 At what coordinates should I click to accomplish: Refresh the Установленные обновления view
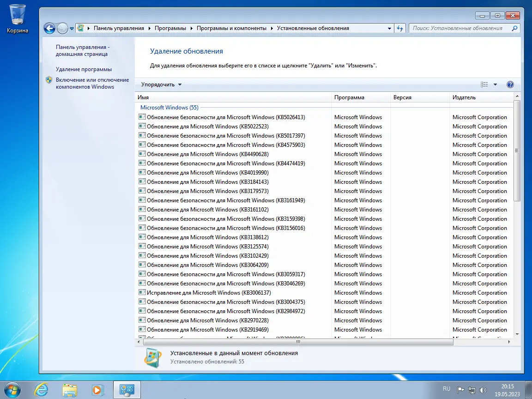click(x=400, y=29)
